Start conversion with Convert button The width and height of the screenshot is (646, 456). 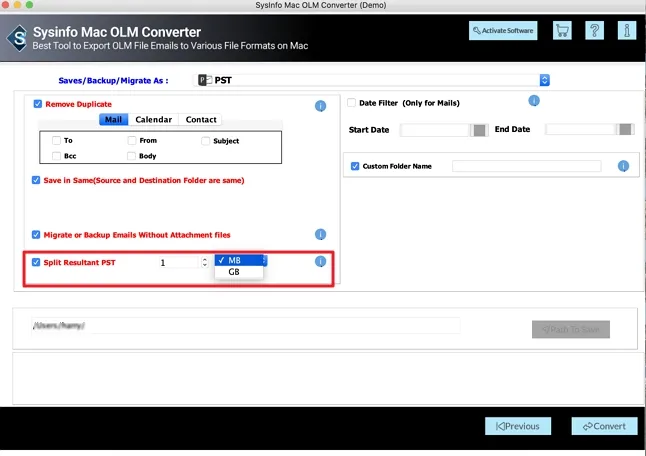tap(604, 426)
